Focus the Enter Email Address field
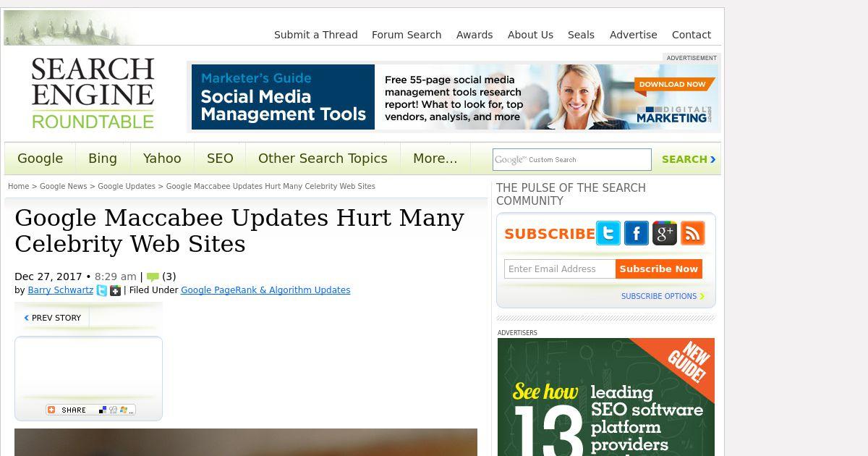868x456 pixels. point(560,269)
